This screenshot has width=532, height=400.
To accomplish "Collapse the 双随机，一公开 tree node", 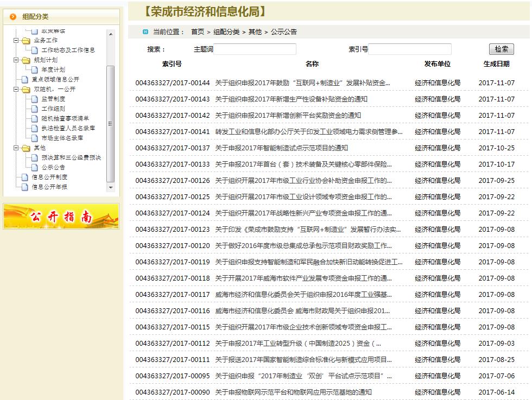I will (16, 90).
